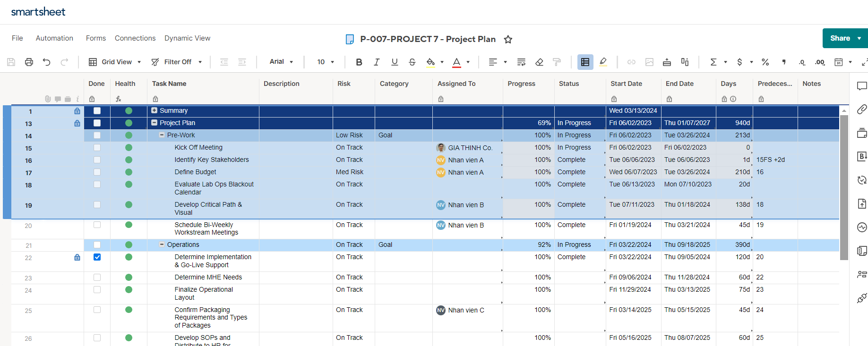Redo the last action
Image resolution: width=868 pixels, height=346 pixels.
(64, 62)
